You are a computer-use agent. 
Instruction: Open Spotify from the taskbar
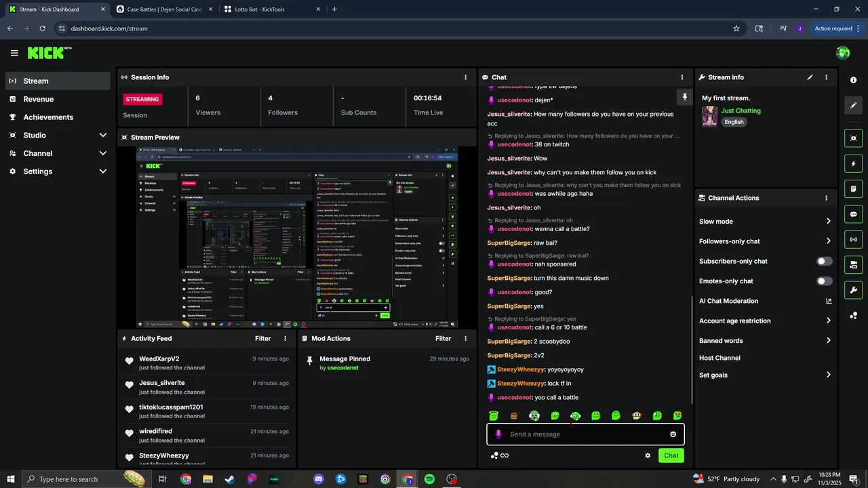tap(429, 479)
